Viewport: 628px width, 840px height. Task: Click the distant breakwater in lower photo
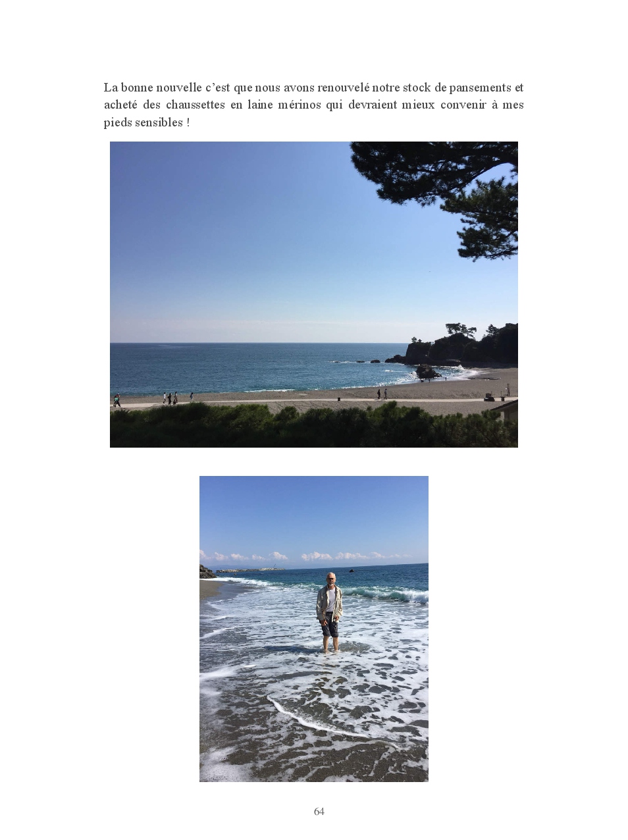coord(250,570)
